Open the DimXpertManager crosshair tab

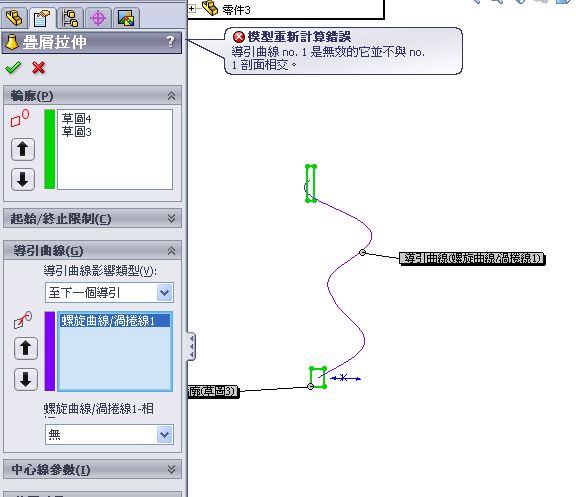coord(98,18)
